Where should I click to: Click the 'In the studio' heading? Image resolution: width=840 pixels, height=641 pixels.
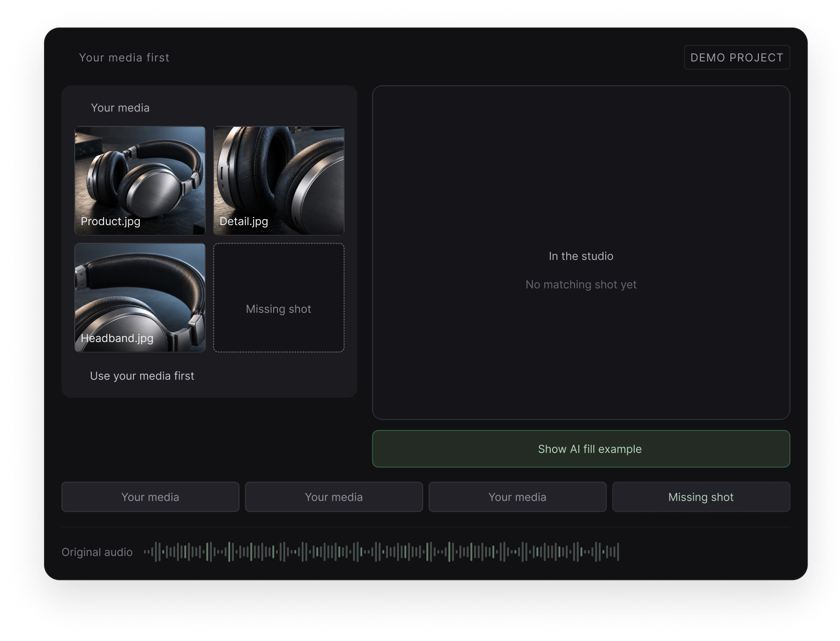(581, 256)
